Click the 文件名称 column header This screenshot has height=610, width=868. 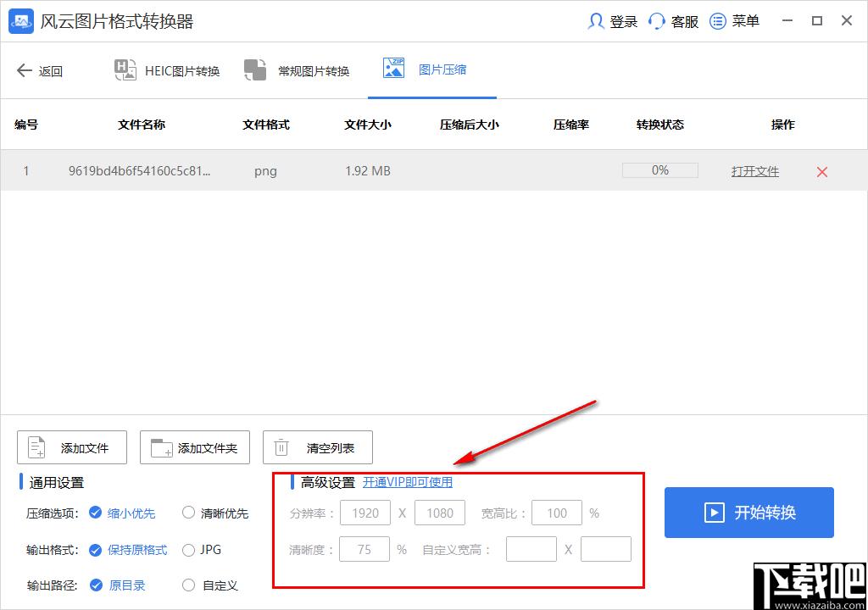142,125
